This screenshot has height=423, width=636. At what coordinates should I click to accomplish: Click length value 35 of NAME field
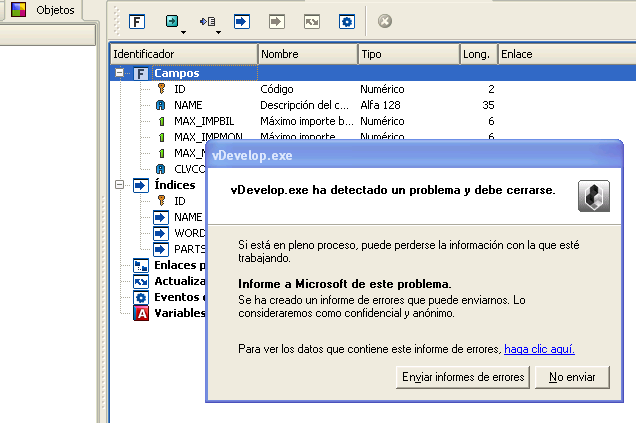[x=488, y=105]
